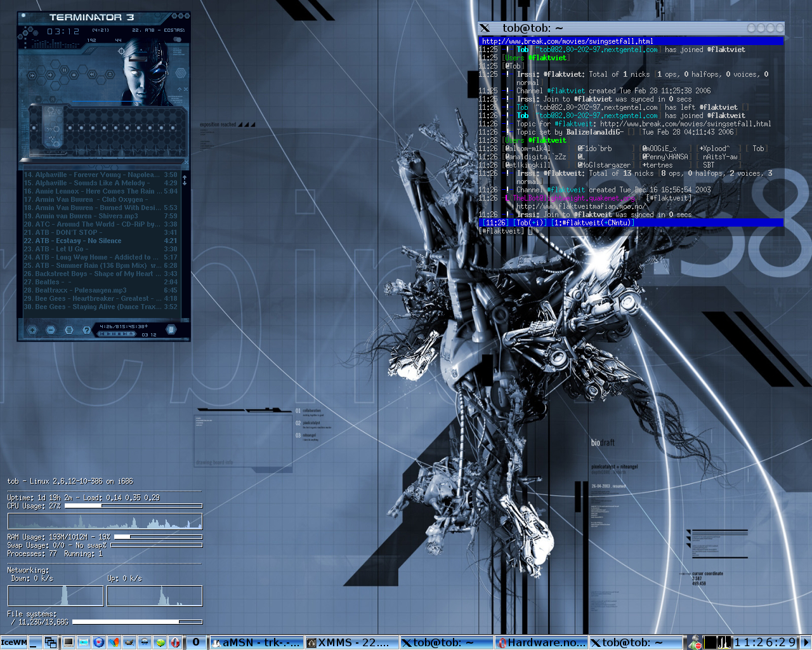This screenshot has height=650, width=812.
Task: Click playlist select-all lines hexagon
Action: coord(69,329)
